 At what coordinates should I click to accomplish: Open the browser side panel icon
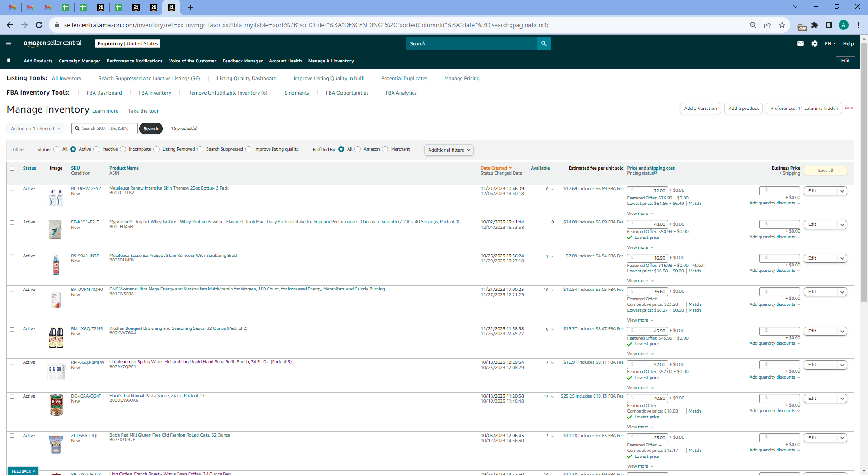pos(829,25)
